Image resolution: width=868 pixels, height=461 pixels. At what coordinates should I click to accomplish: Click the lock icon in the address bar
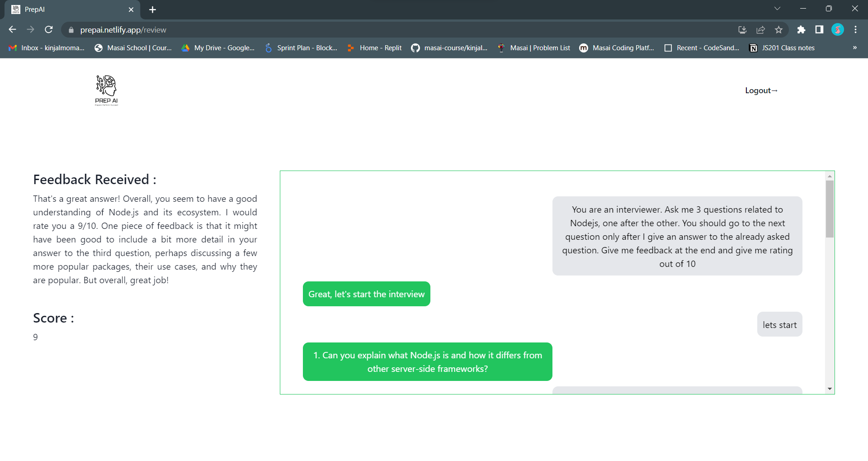coord(71,29)
